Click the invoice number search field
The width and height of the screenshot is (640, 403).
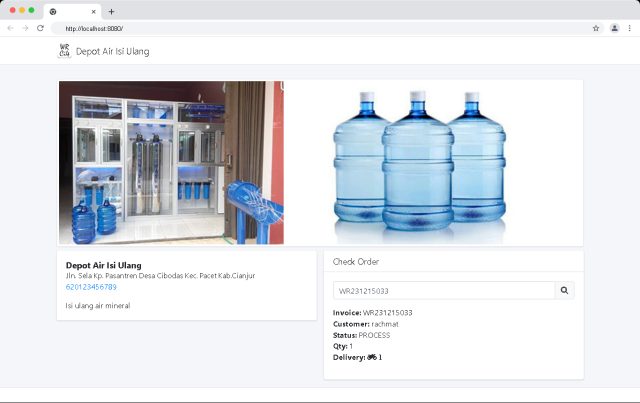[443, 290]
